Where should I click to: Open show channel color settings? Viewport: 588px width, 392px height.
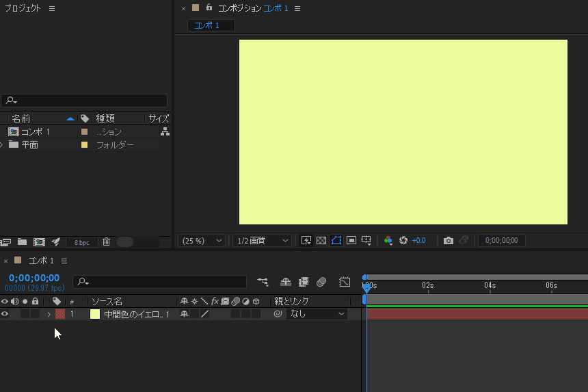point(388,240)
